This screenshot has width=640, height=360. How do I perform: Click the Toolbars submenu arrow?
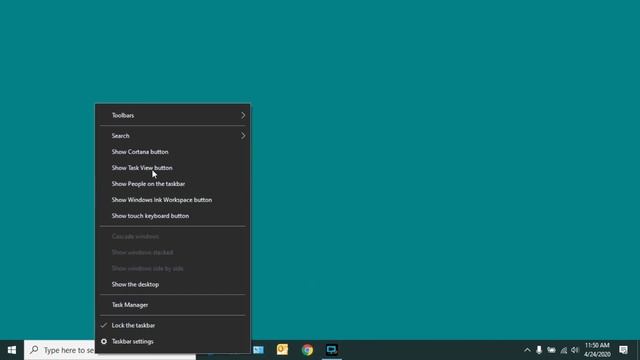243,116
